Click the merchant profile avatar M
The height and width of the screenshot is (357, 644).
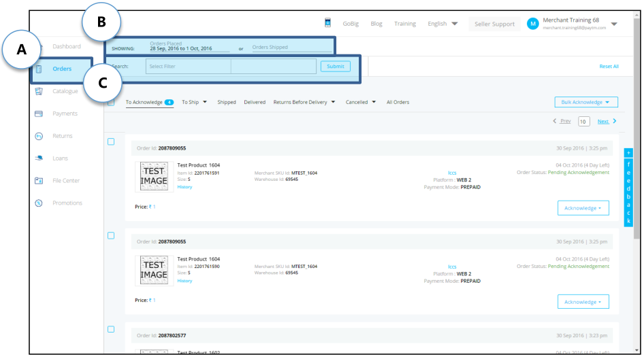(x=533, y=24)
